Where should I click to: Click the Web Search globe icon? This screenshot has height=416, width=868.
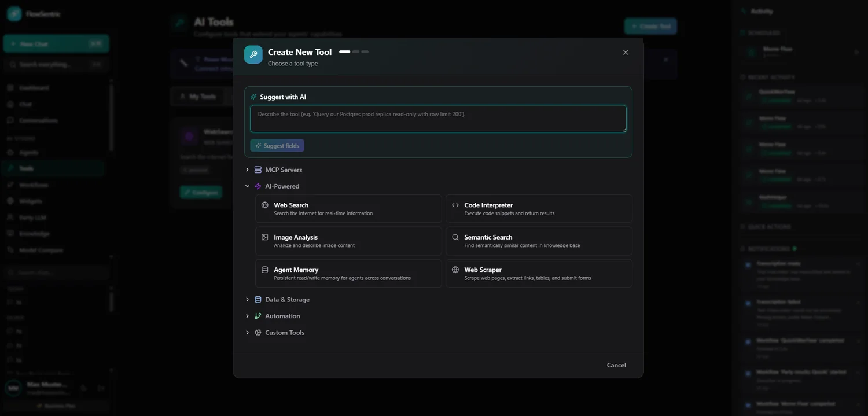pyautogui.click(x=265, y=205)
